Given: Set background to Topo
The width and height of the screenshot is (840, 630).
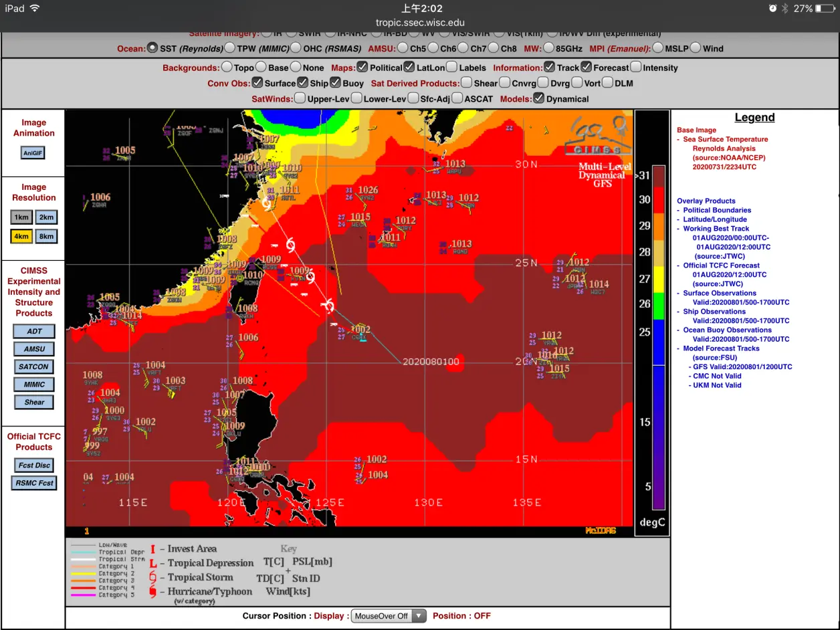Looking at the screenshot, I should [x=227, y=67].
